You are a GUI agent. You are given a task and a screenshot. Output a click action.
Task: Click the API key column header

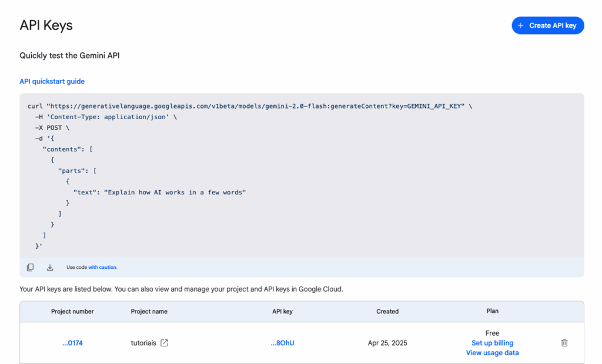pyautogui.click(x=282, y=312)
